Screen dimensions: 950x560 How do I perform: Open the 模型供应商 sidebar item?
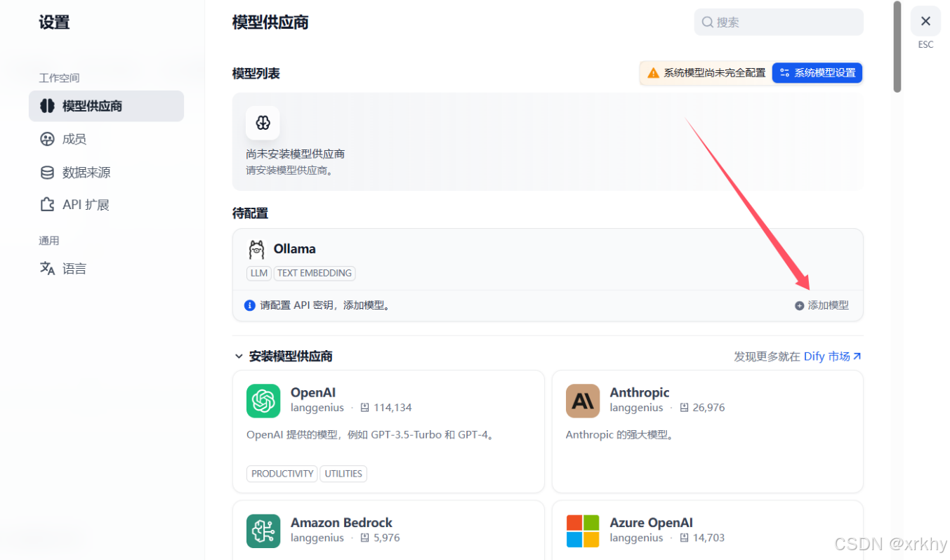[106, 106]
